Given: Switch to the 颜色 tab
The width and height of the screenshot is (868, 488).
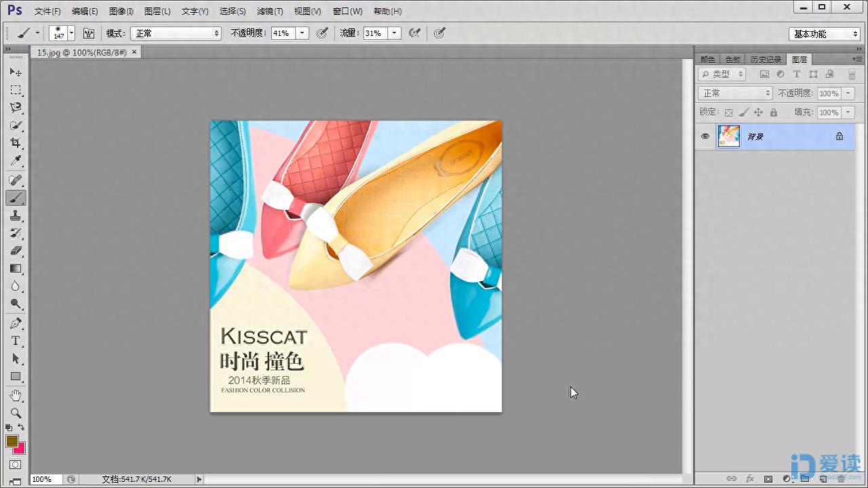Looking at the screenshot, I should pyautogui.click(x=708, y=60).
